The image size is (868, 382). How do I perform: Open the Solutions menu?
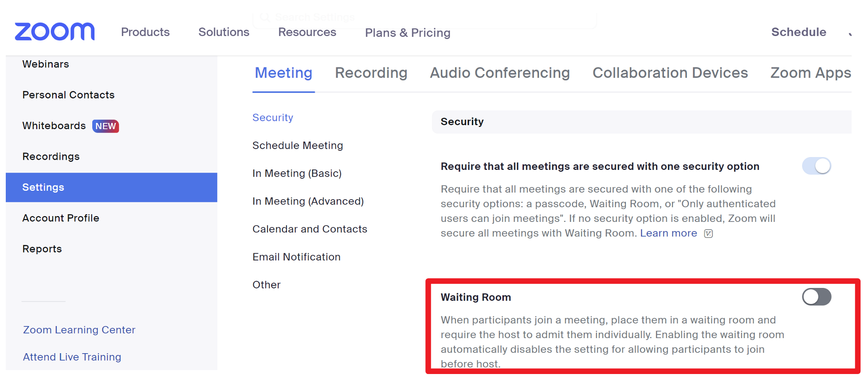[224, 32]
